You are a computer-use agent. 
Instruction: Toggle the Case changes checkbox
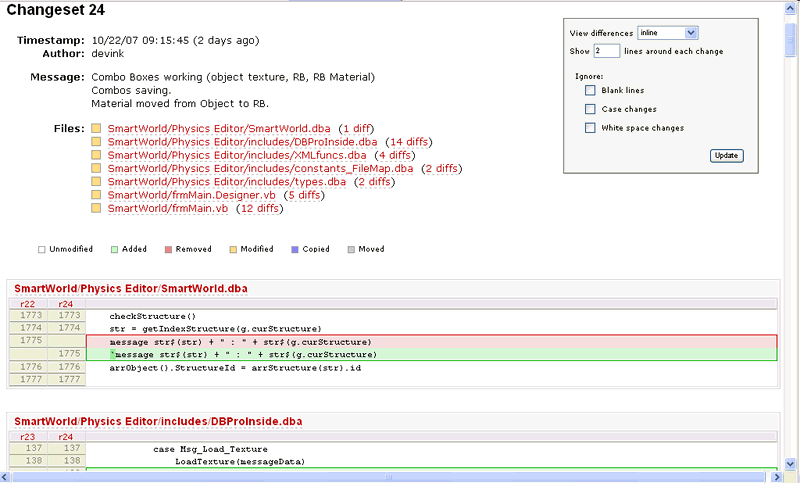pyautogui.click(x=591, y=109)
